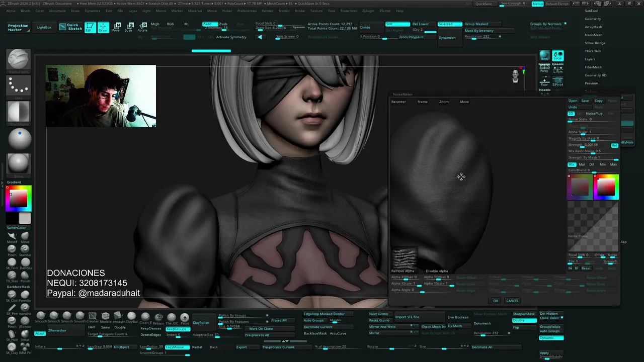Expand Layers subpalette
This screenshot has width=644, height=362.
pyautogui.click(x=590, y=59)
